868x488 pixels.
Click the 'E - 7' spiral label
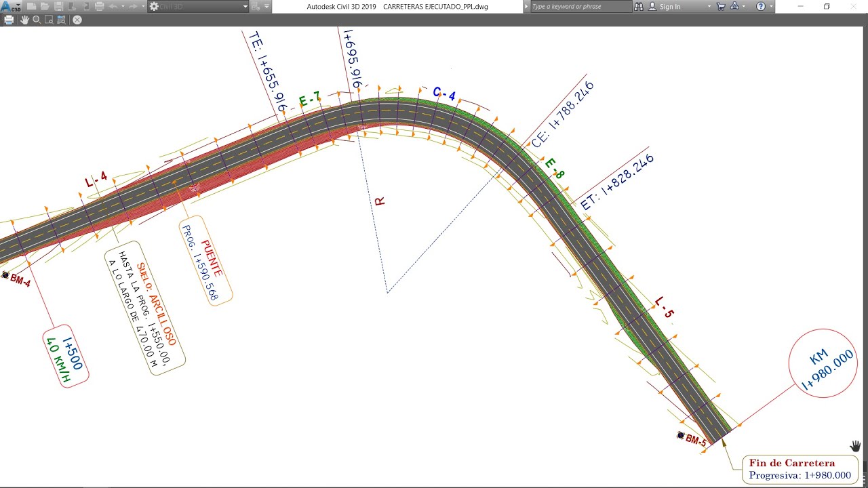click(x=309, y=100)
